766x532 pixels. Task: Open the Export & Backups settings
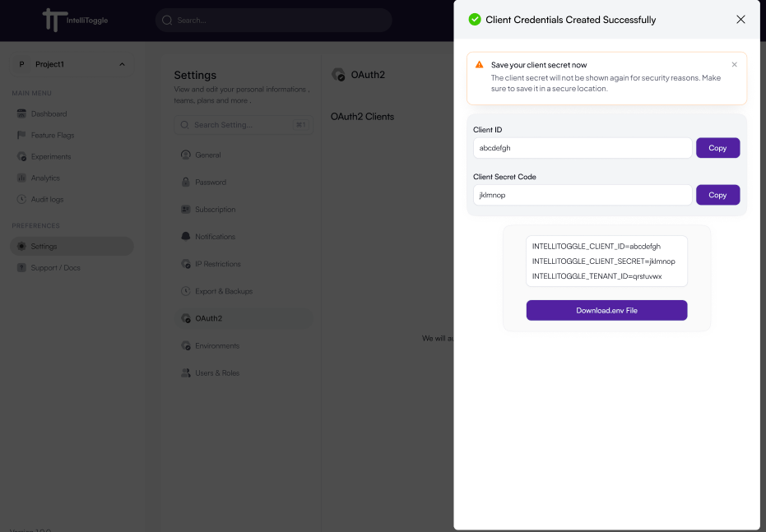pyautogui.click(x=223, y=291)
